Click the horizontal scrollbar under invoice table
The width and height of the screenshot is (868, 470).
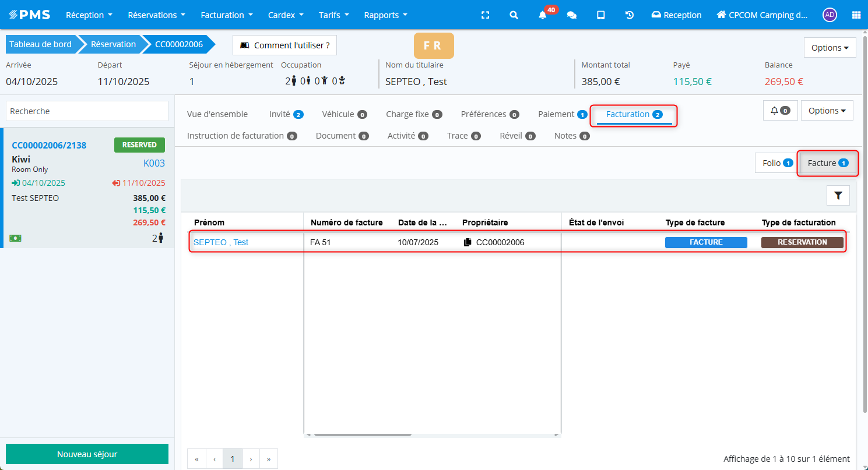coord(361,434)
